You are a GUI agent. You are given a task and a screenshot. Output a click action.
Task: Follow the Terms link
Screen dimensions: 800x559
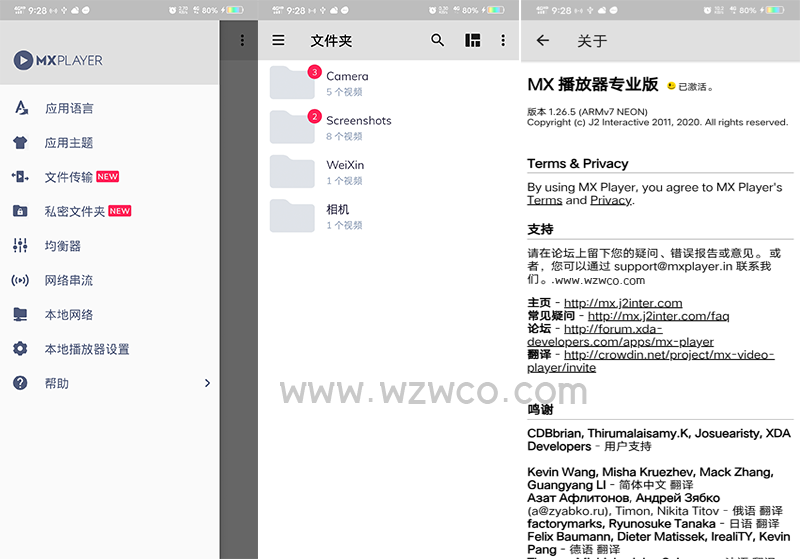pos(544,200)
